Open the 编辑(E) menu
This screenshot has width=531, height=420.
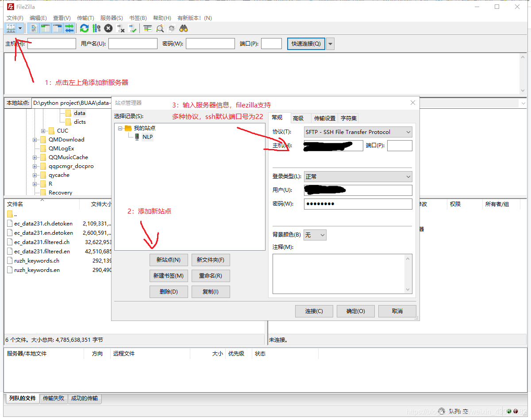point(38,18)
